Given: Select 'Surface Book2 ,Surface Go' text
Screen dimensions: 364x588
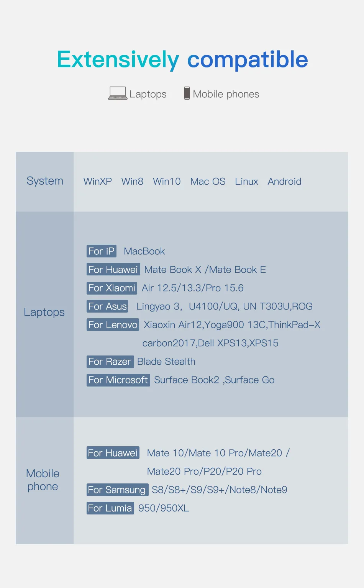Looking at the screenshot, I should pyautogui.click(x=214, y=380).
